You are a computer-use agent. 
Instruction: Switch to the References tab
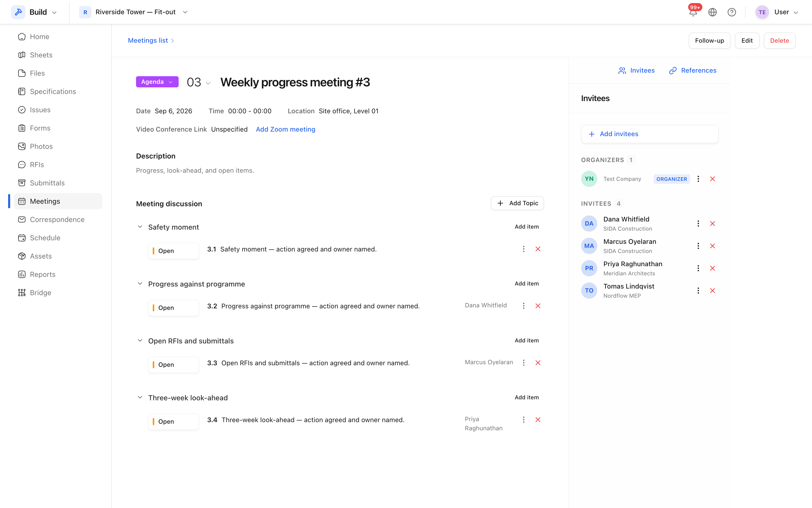tap(692, 71)
